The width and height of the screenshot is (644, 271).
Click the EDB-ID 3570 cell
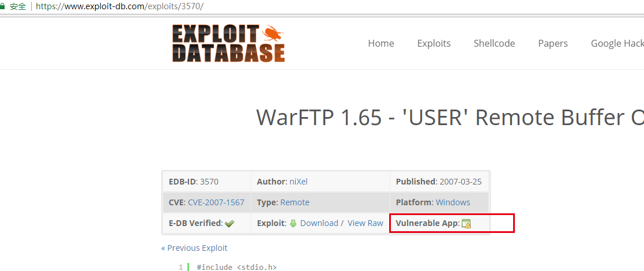tap(206, 182)
